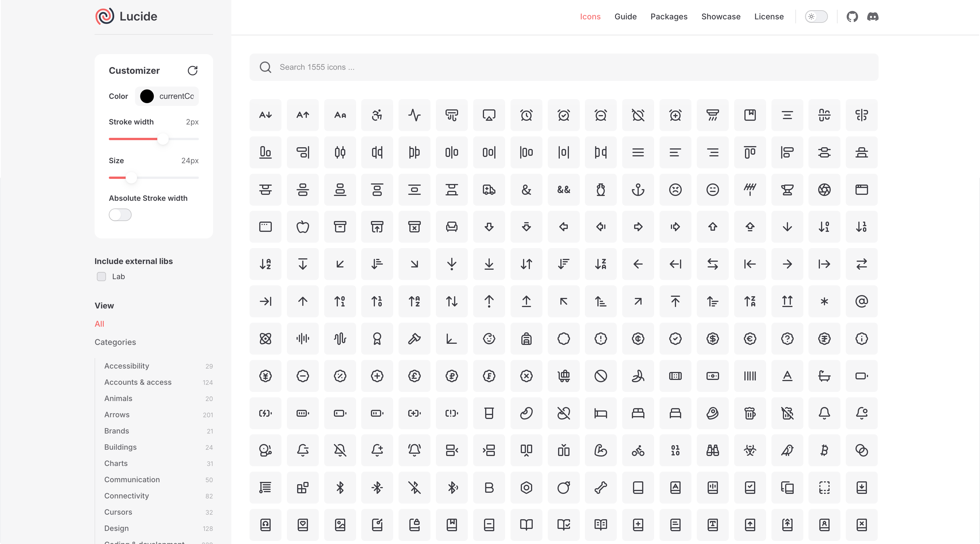Switch to the Guide page
Image resolution: width=980 pixels, height=544 pixels.
pyautogui.click(x=625, y=16)
